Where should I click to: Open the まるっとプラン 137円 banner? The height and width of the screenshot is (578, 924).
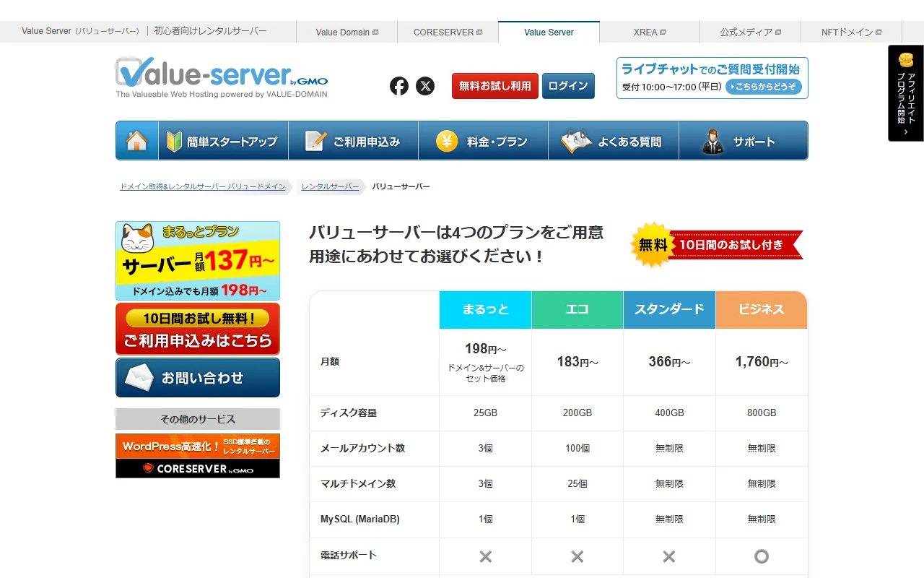tap(198, 261)
